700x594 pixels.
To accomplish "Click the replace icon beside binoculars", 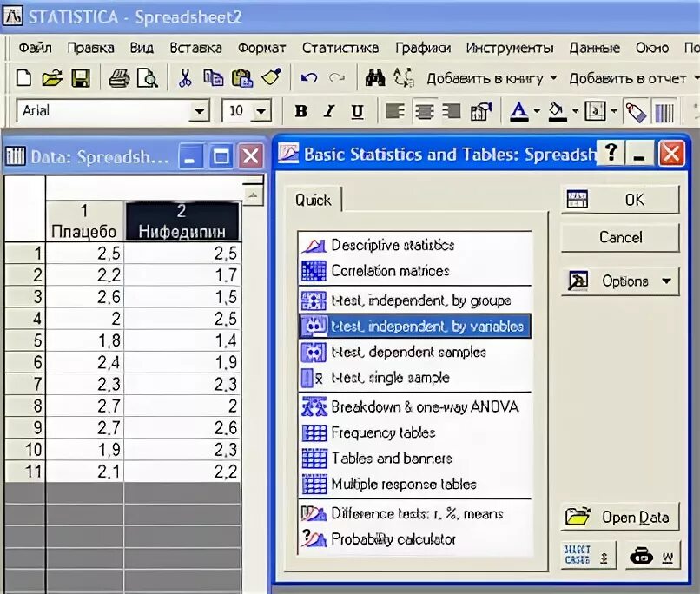I will pos(404,78).
